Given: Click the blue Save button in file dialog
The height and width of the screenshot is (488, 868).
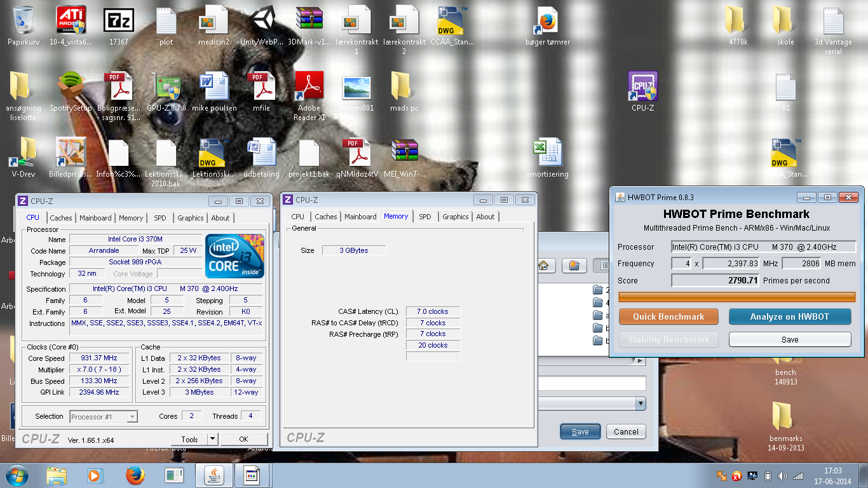Looking at the screenshot, I should (580, 431).
